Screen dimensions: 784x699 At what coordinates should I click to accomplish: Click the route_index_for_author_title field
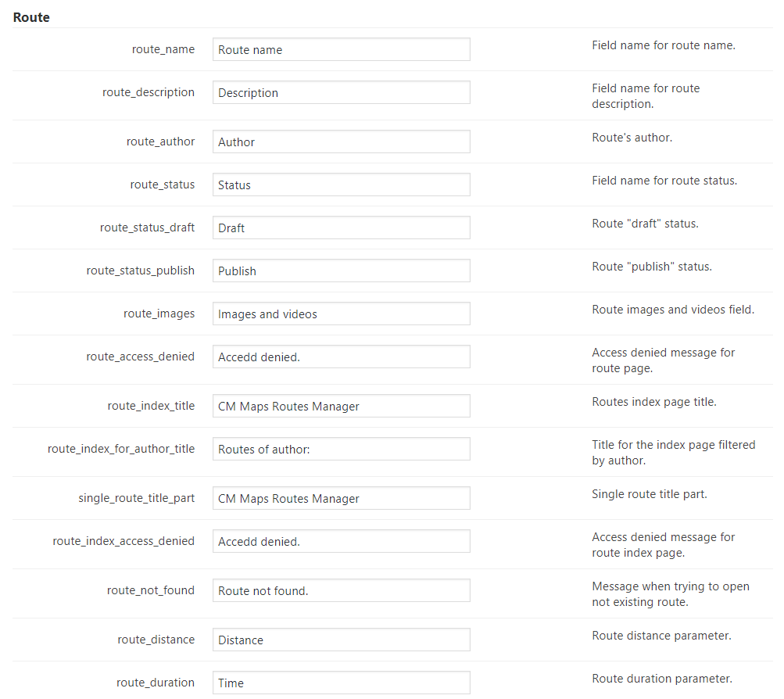click(341, 450)
